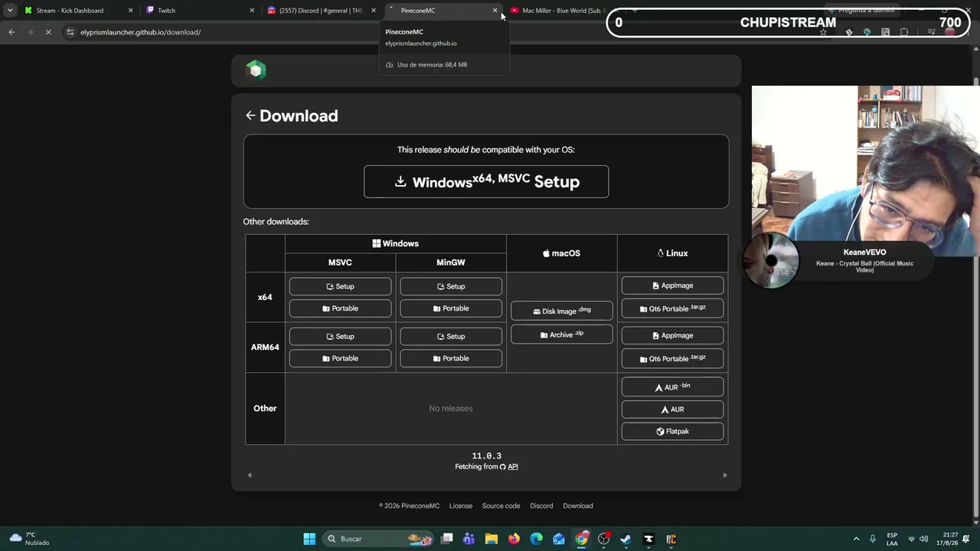
Task: Open the volume tray icon
Action: coord(924,539)
